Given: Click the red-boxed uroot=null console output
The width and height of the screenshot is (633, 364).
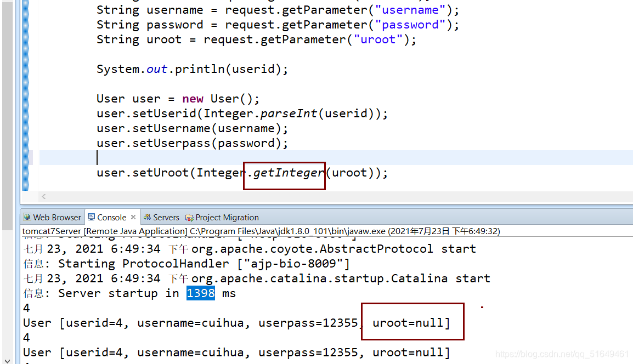Looking at the screenshot, I should tap(412, 322).
